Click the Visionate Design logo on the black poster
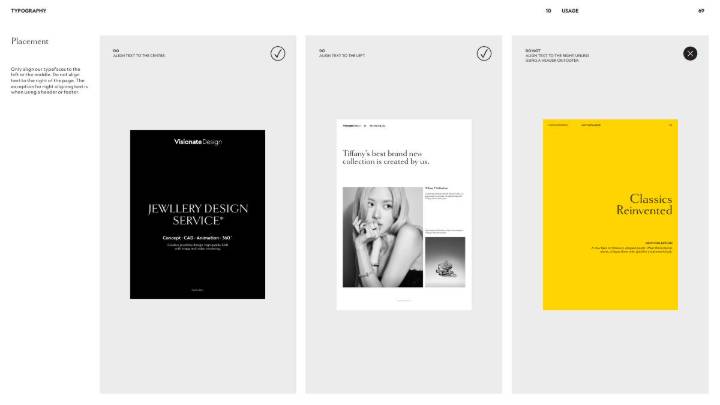Image resolution: width=720 pixels, height=405 pixels. tap(198, 142)
